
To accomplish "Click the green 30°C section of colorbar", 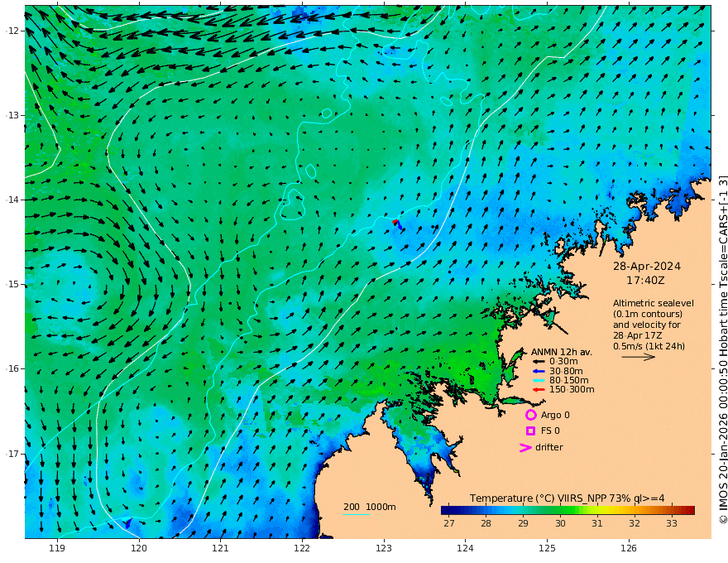I will point(560,511).
